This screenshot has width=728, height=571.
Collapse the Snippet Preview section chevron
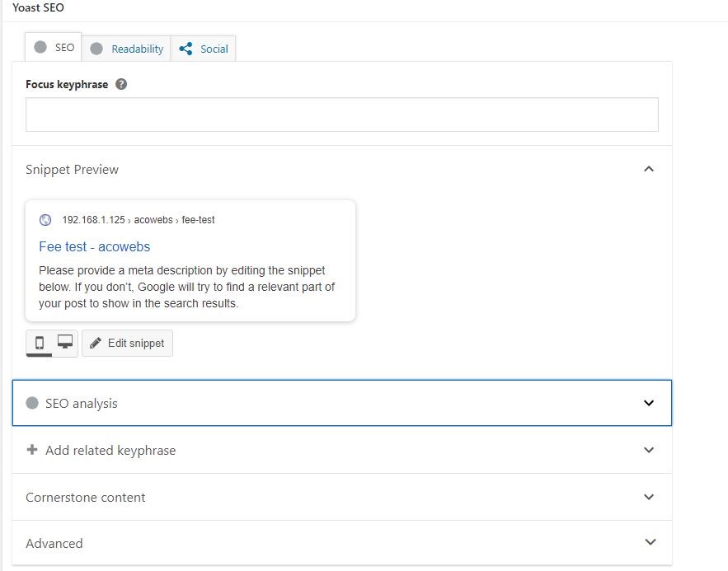[649, 169]
